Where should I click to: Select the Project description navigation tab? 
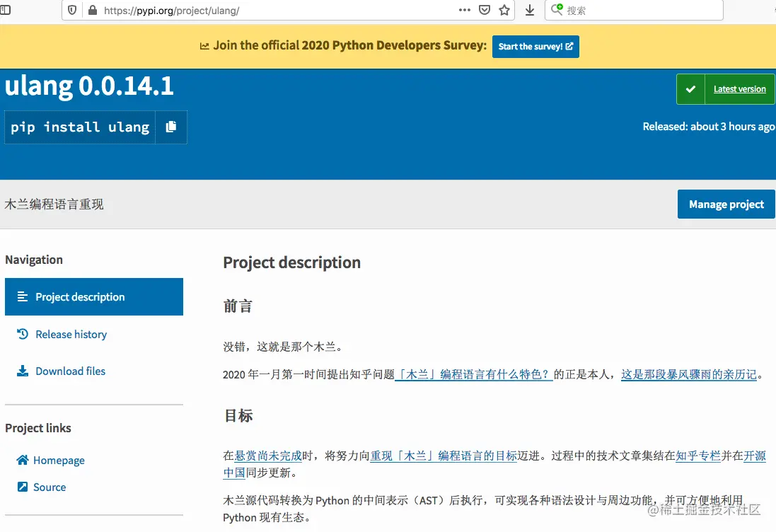click(94, 296)
